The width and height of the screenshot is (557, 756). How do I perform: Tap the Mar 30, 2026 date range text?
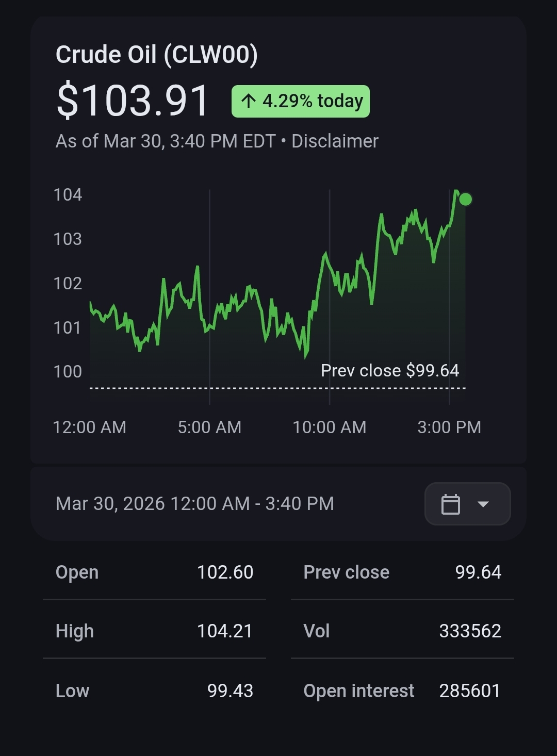click(194, 503)
